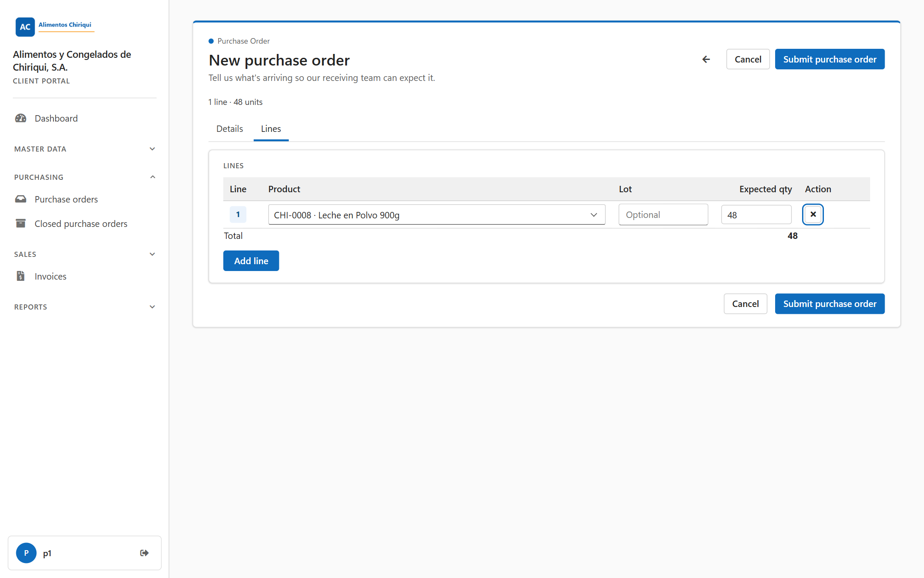Select the Lines tab
Image resolution: width=924 pixels, height=578 pixels.
pos(271,128)
